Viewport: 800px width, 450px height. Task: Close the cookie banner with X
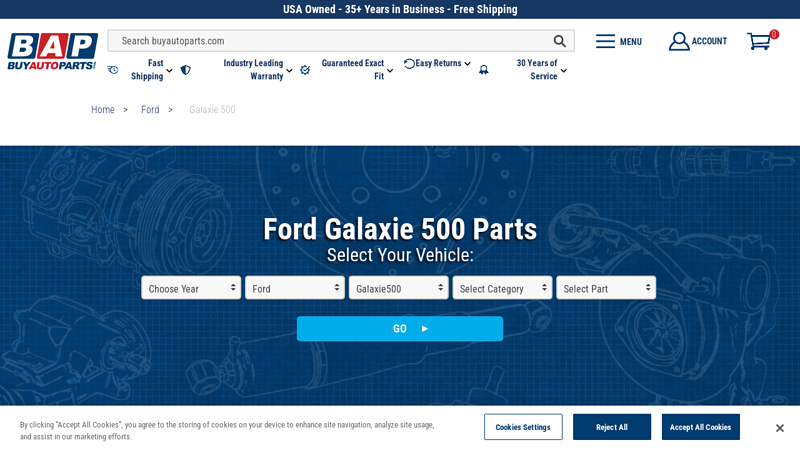(x=780, y=428)
